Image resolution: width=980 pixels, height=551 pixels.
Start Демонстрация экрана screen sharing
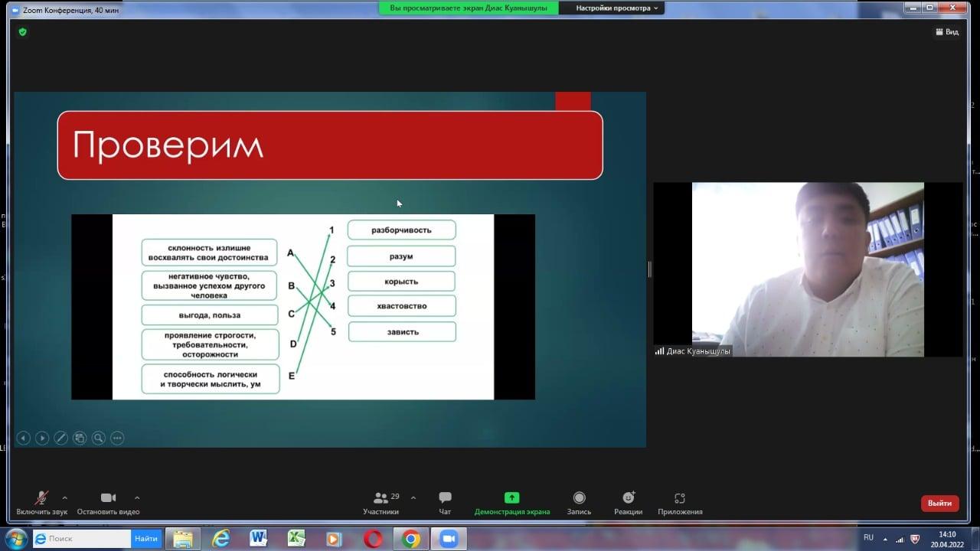point(511,502)
